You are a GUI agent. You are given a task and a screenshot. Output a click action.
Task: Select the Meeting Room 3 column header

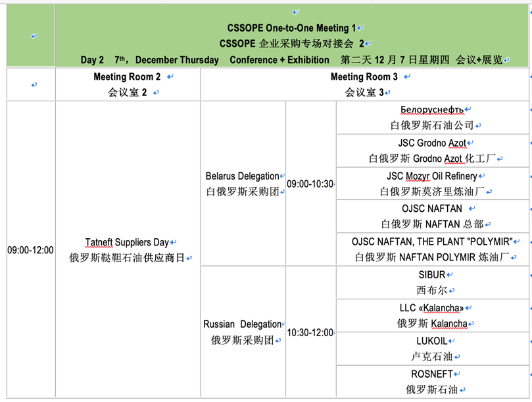[x=364, y=77]
